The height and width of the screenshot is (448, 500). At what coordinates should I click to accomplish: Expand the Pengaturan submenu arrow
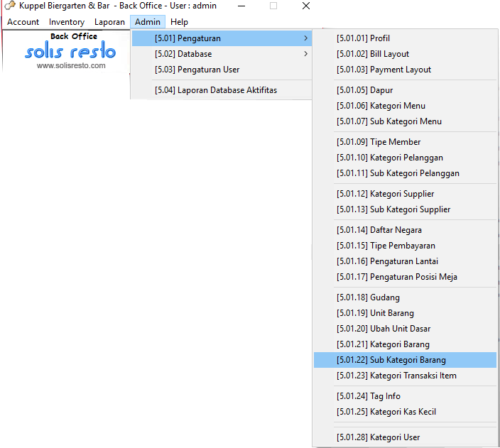click(x=305, y=38)
